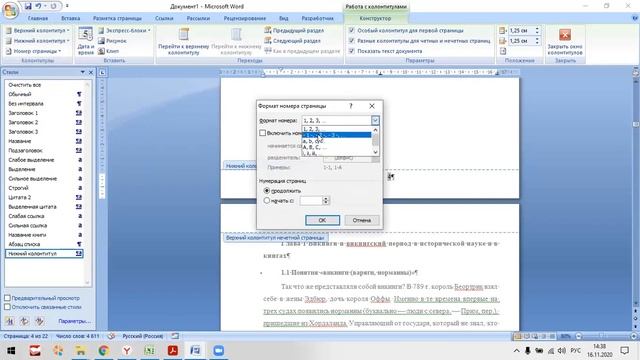This screenshot has height=360, width=640.
Task: Click the number format list scrollbar
Action: click(x=376, y=141)
